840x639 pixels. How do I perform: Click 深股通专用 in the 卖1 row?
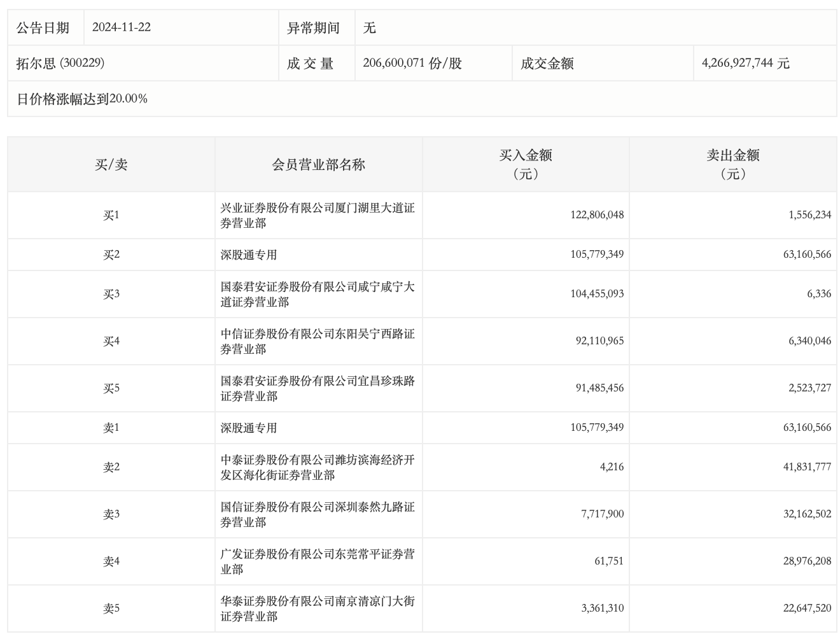tap(249, 428)
